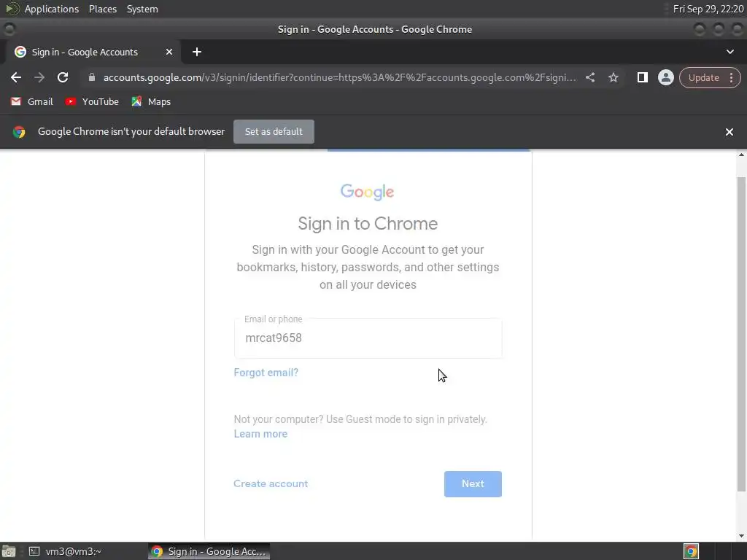Click the scrollbar down arrow
Screen dimensions: 747x560
tap(741, 536)
